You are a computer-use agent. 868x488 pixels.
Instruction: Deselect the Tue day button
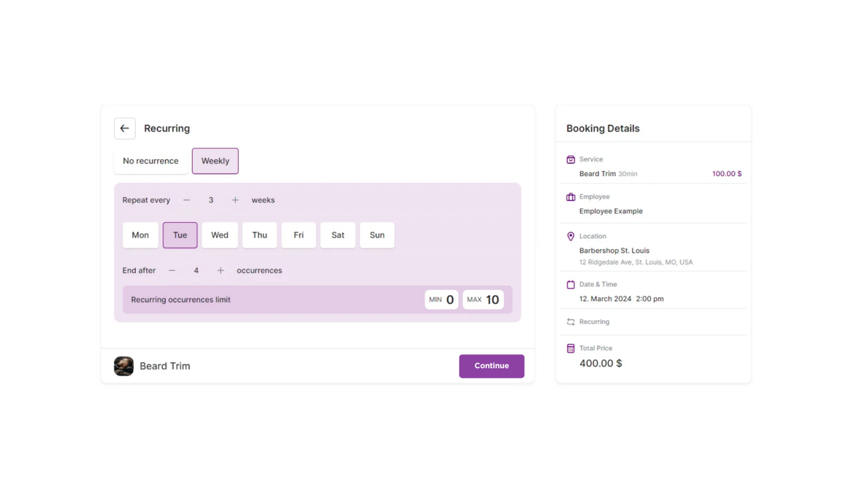point(180,235)
